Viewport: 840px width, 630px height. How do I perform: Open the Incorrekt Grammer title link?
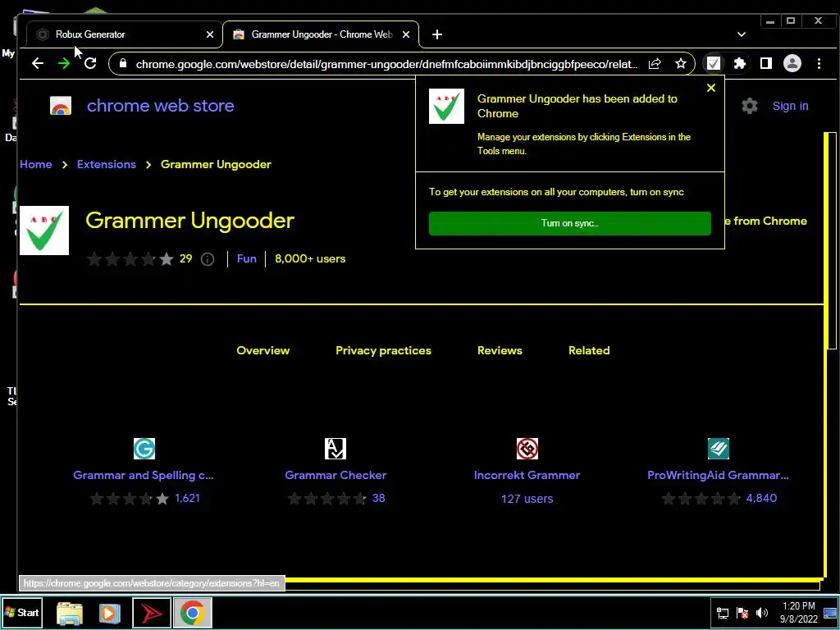pyautogui.click(x=527, y=475)
